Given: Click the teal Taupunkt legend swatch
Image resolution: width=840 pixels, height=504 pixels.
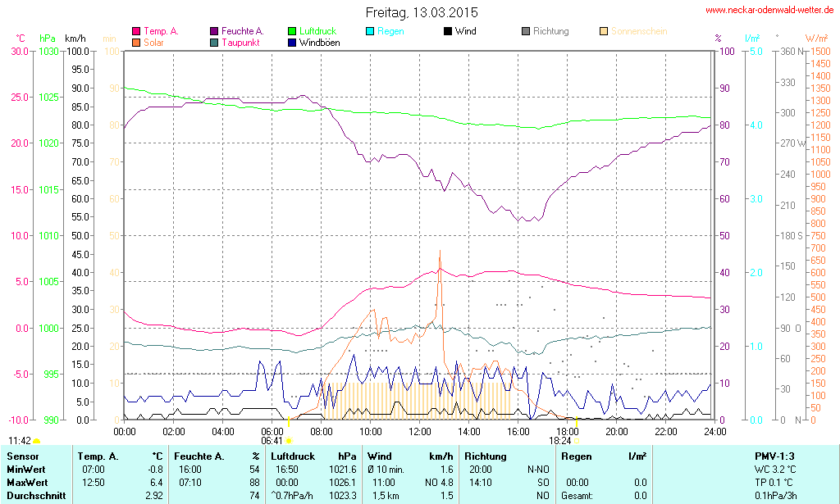Looking at the screenshot, I should (x=214, y=43).
